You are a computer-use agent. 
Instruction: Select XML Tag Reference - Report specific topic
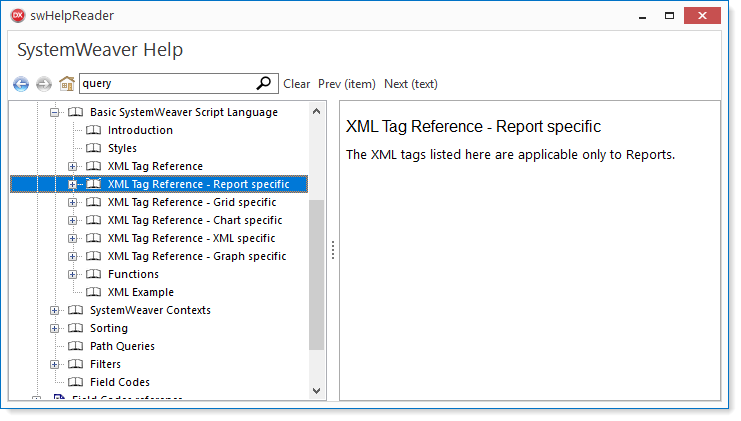198,184
